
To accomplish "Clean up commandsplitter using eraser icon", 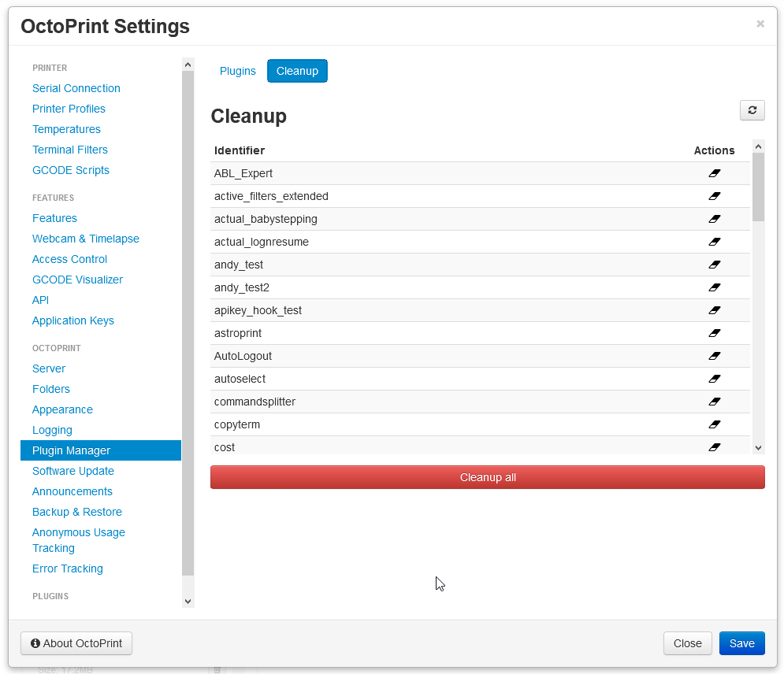I will point(714,402).
